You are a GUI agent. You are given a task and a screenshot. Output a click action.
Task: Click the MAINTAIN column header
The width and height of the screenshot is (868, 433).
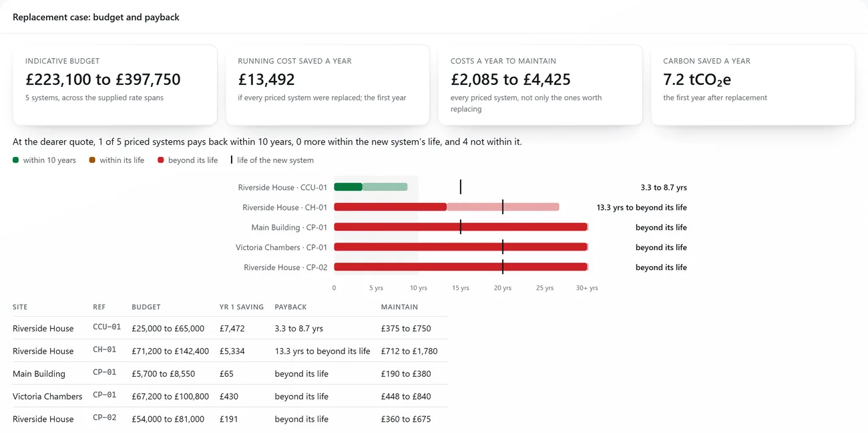399,307
